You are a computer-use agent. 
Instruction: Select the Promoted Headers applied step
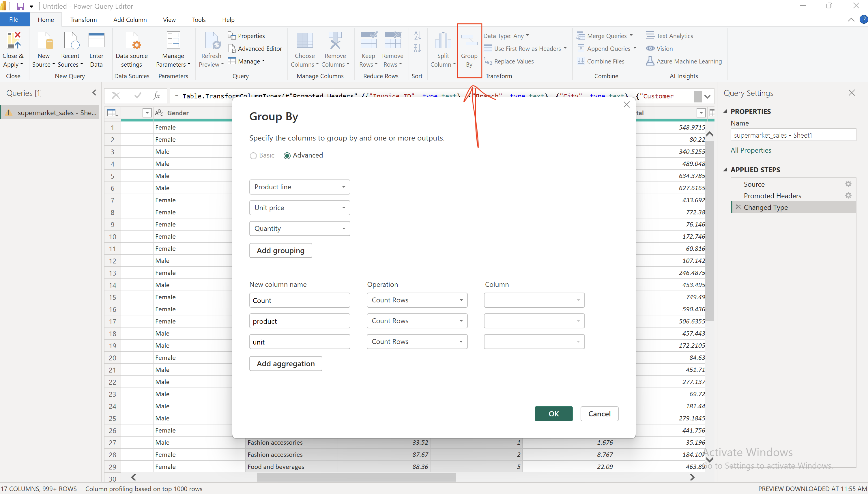pyautogui.click(x=793, y=196)
